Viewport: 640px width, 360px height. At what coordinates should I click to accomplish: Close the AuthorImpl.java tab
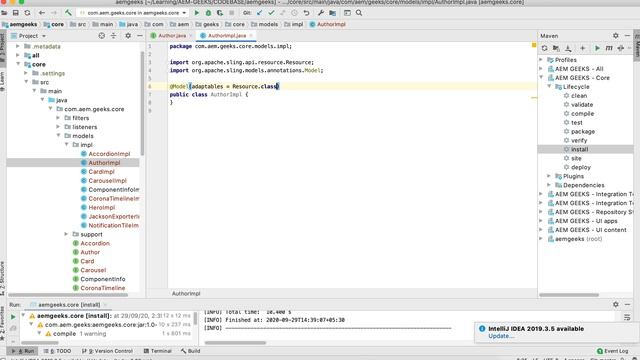coord(251,36)
